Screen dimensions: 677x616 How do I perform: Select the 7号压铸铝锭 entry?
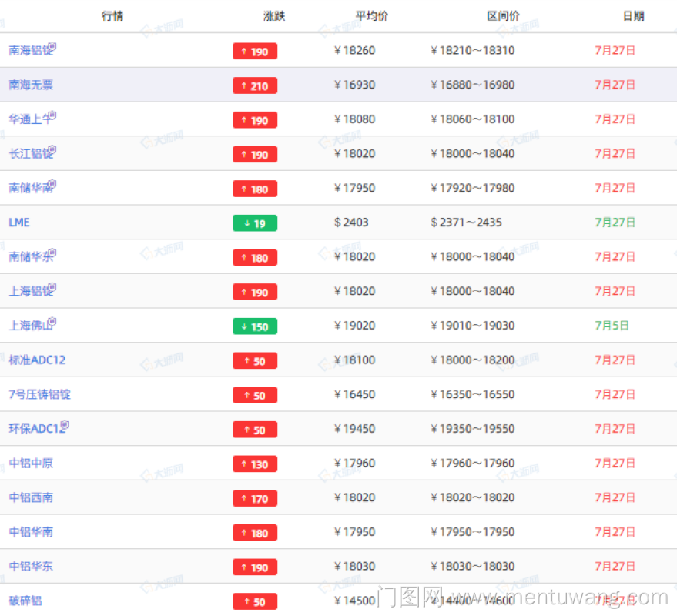click(x=39, y=394)
